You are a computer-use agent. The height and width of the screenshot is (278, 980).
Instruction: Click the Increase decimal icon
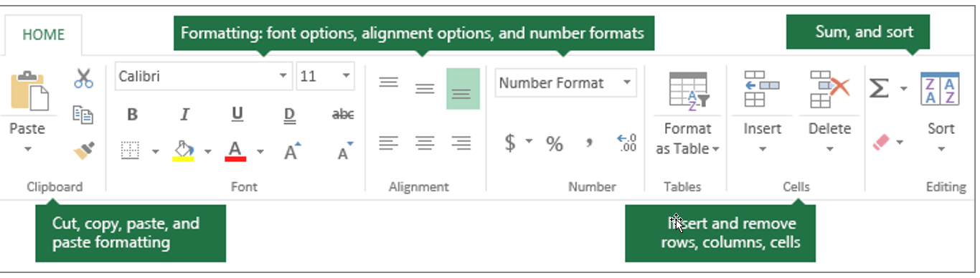coord(626,143)
